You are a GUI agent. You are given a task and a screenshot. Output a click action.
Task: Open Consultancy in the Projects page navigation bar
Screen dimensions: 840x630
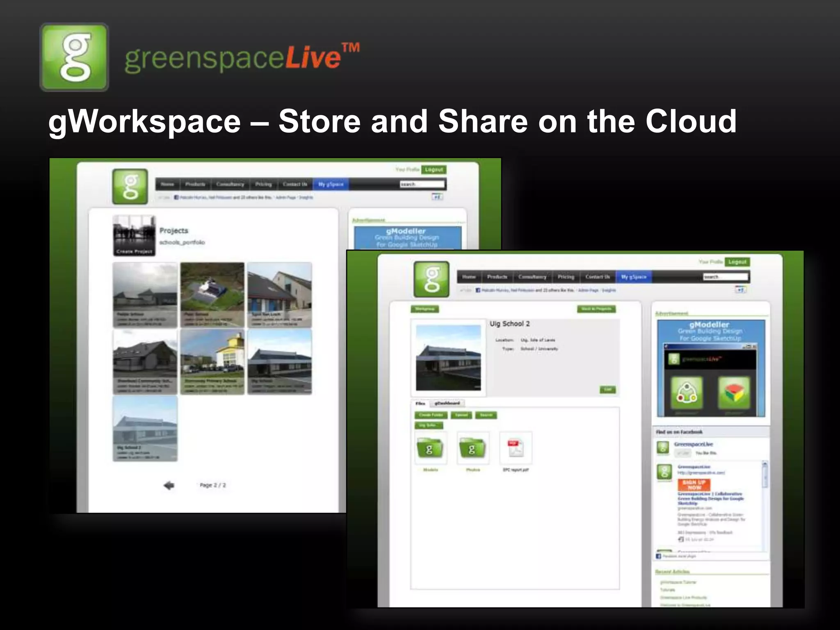[x=230, y=184]
